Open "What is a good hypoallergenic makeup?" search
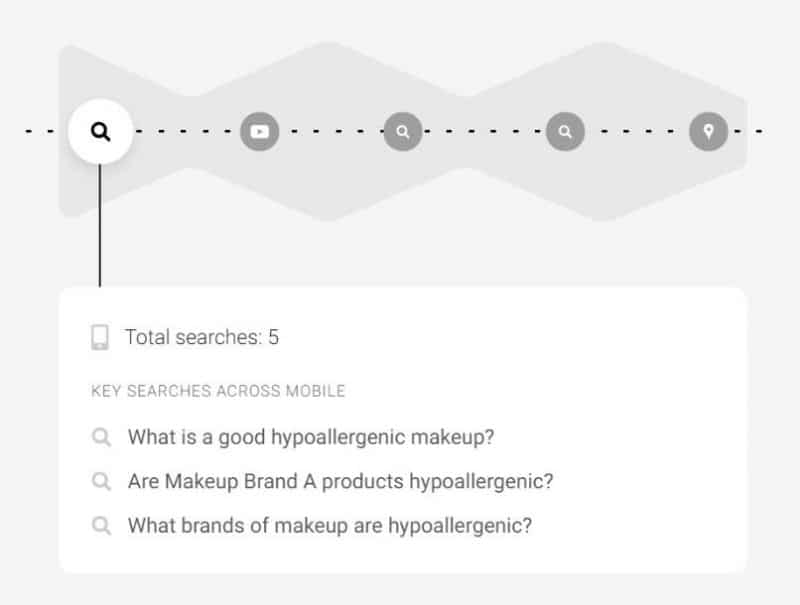 [311, 437]
